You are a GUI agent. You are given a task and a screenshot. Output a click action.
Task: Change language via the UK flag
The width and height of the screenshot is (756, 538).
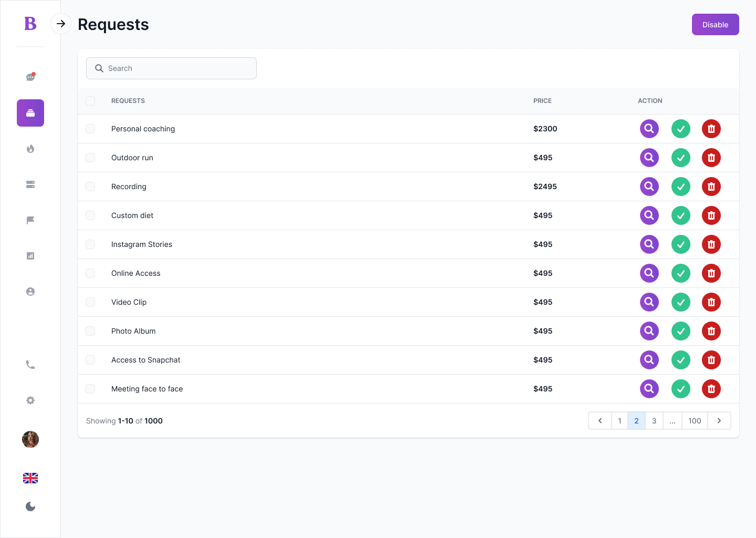pyautogui.click(x=30, y=478)
